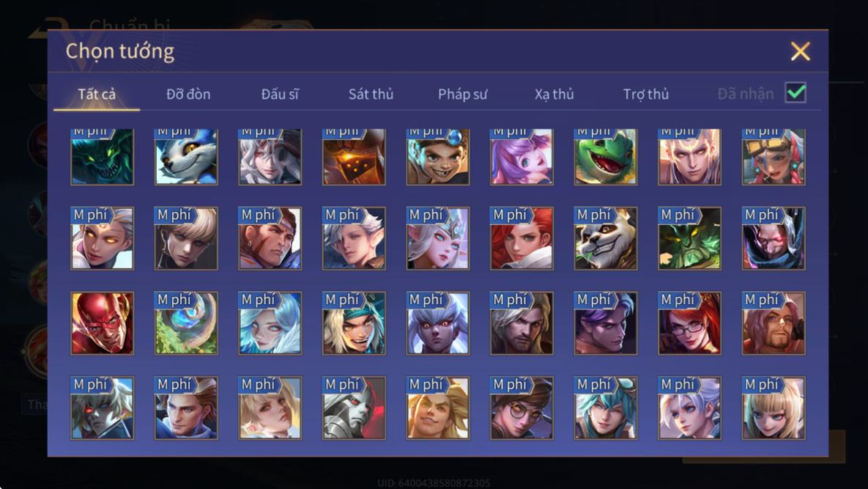Choose the red-haired woman with glasses

pyautogui.click(x=689, y=323)
